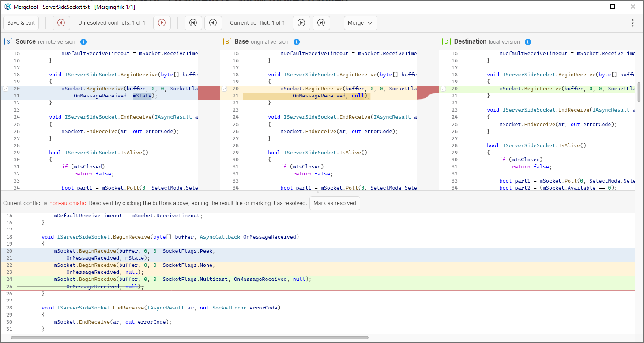Uncheck the Source pane line 20 checkbox
644x343 pixels.
[x=6, y=88]
